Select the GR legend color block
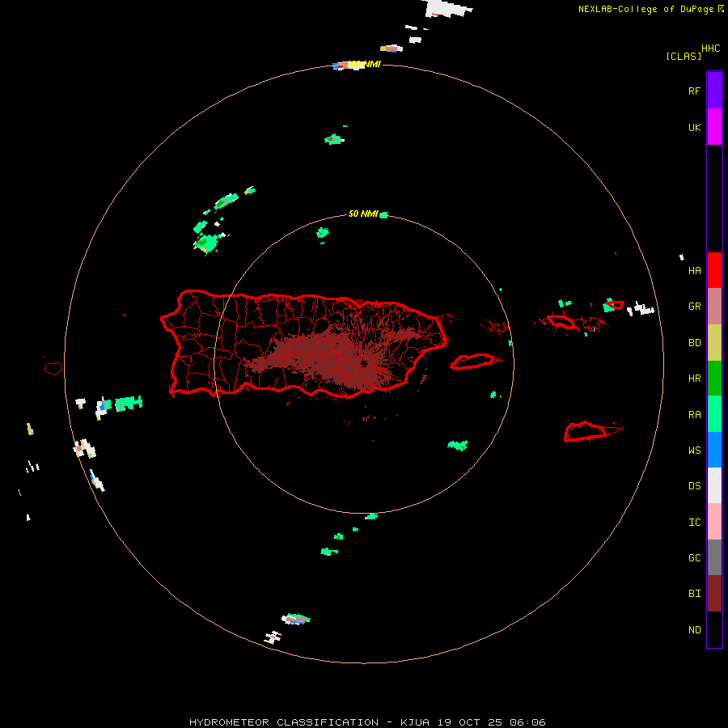 click(x=714, y=307)
